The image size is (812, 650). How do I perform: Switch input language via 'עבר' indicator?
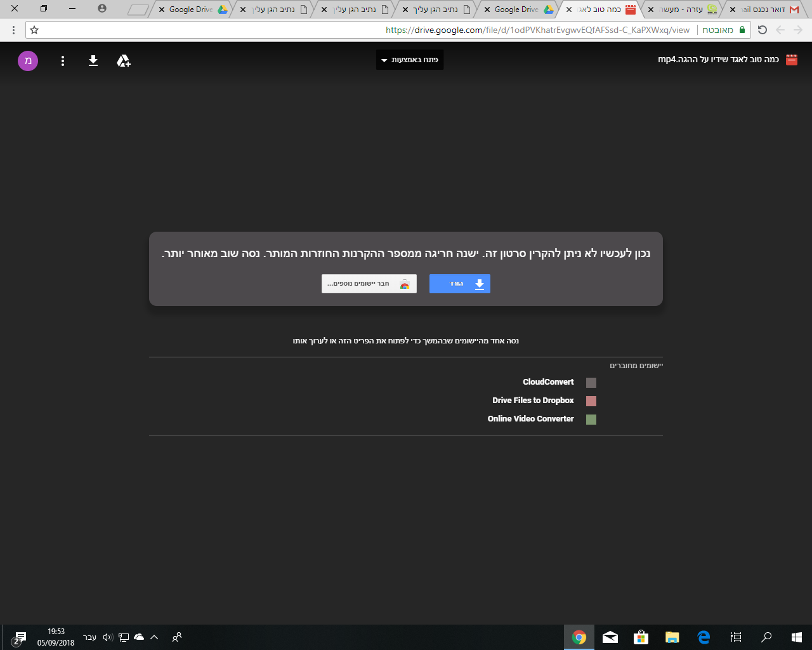point(90,637)
